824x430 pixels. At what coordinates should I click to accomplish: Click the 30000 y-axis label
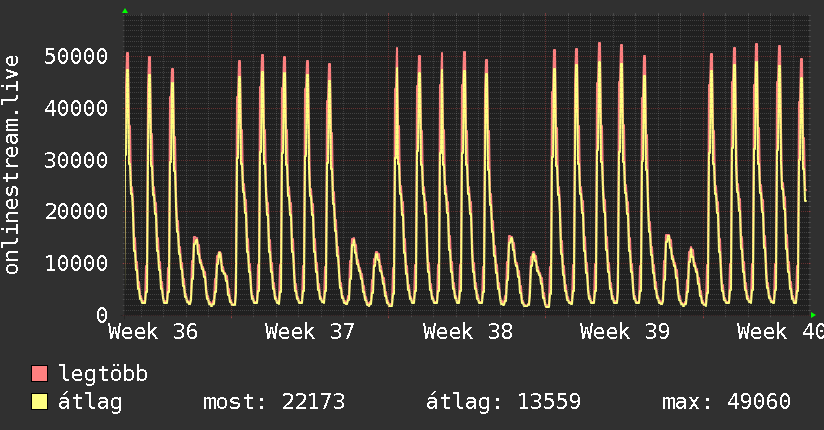(x=76, y=160)
